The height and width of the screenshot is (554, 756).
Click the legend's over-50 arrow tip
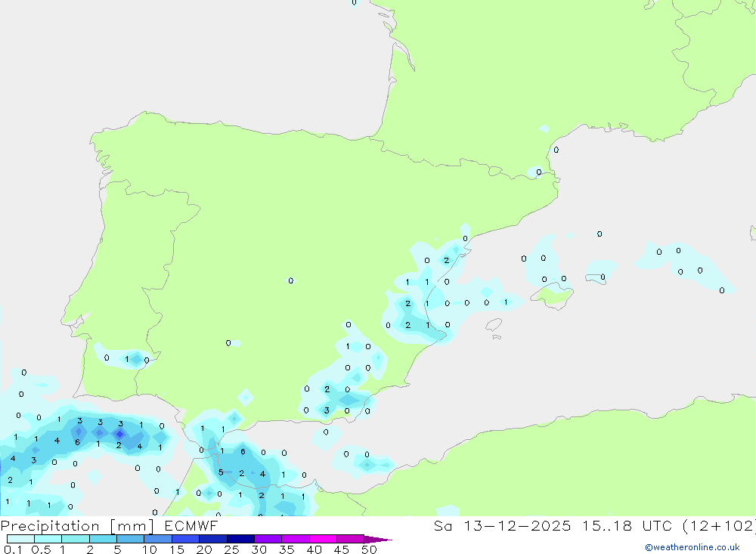coord(378,540)
